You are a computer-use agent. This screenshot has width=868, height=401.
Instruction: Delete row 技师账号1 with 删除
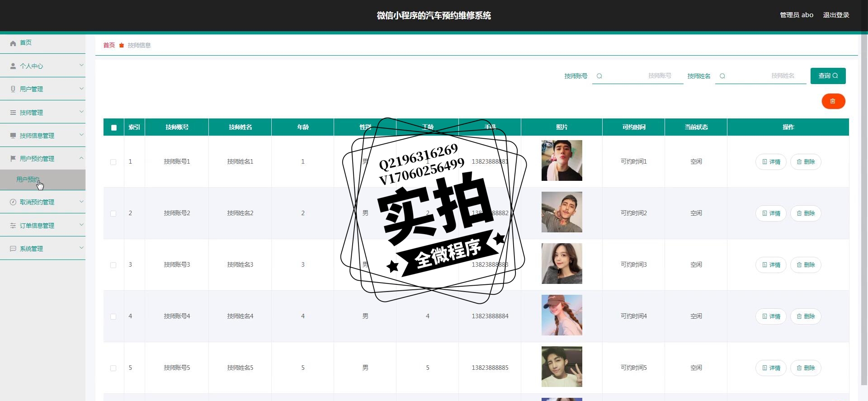pyautogui.click(x=806, y=162)
